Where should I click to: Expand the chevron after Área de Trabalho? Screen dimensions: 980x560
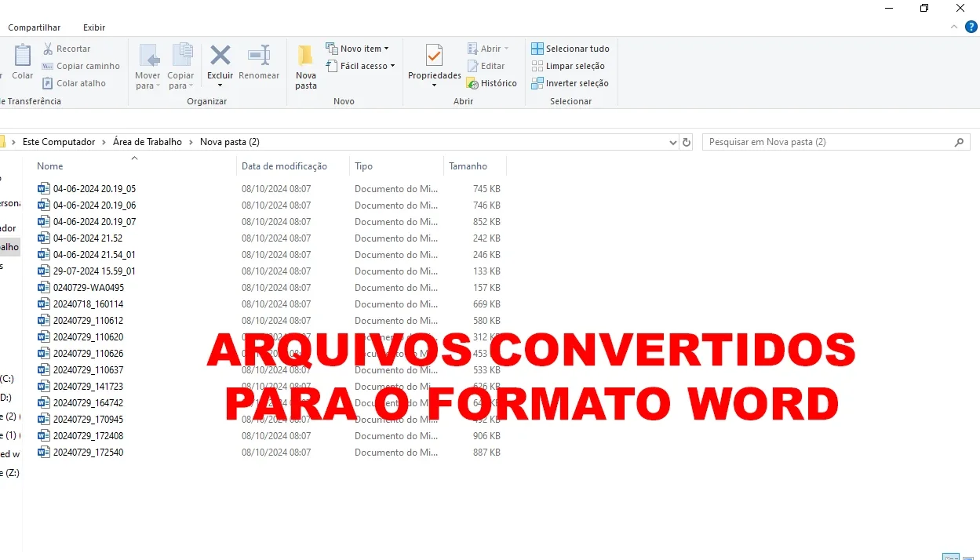click(191, 142)
